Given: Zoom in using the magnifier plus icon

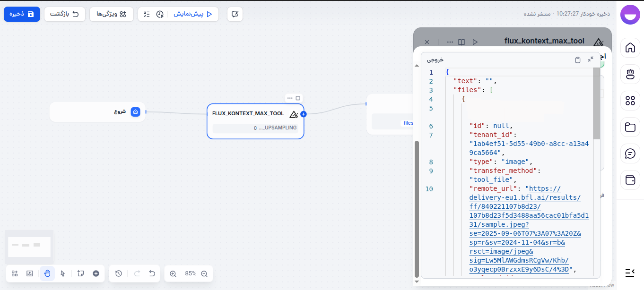Looking at the screenshot, I should point(173,273).
